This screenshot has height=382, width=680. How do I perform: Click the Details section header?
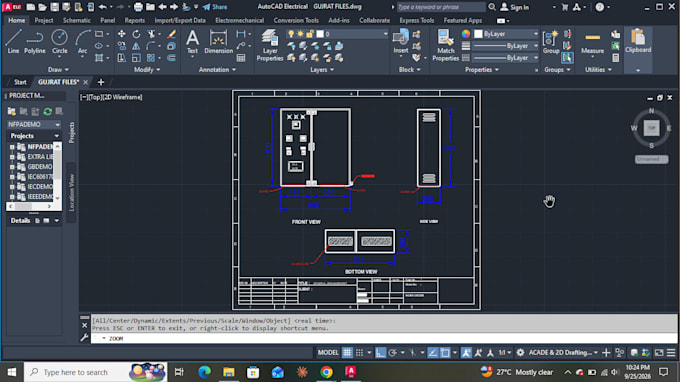[20, 220]
